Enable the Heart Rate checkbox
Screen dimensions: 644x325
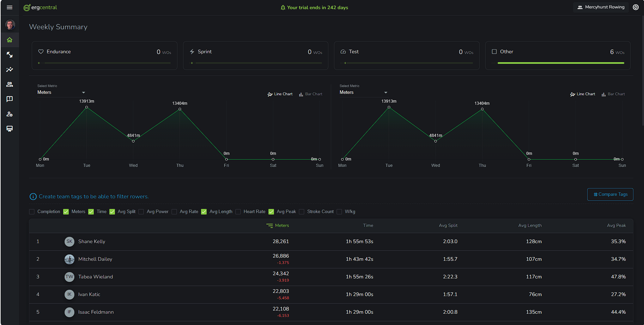(238, 211)
